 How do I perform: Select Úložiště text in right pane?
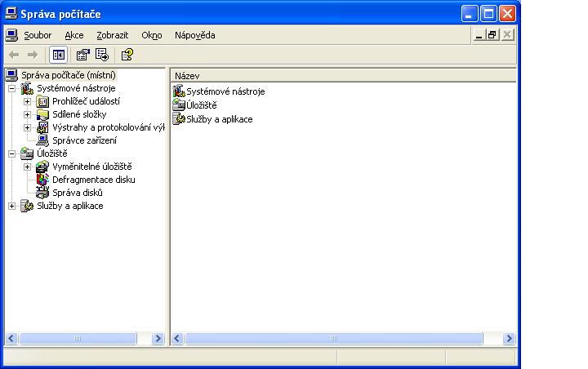pos(202,105)
